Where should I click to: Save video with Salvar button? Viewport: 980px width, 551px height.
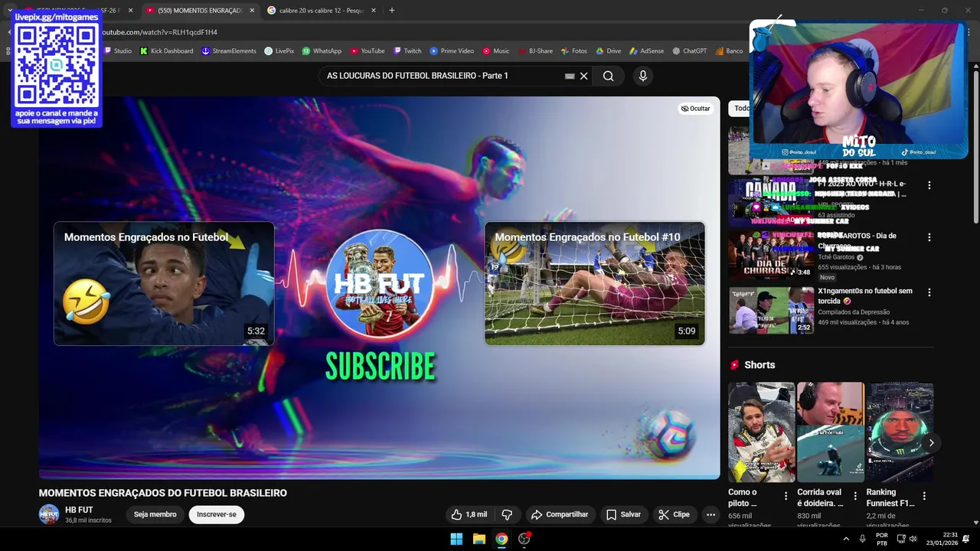pyautogui.click(x=623, y=515)
